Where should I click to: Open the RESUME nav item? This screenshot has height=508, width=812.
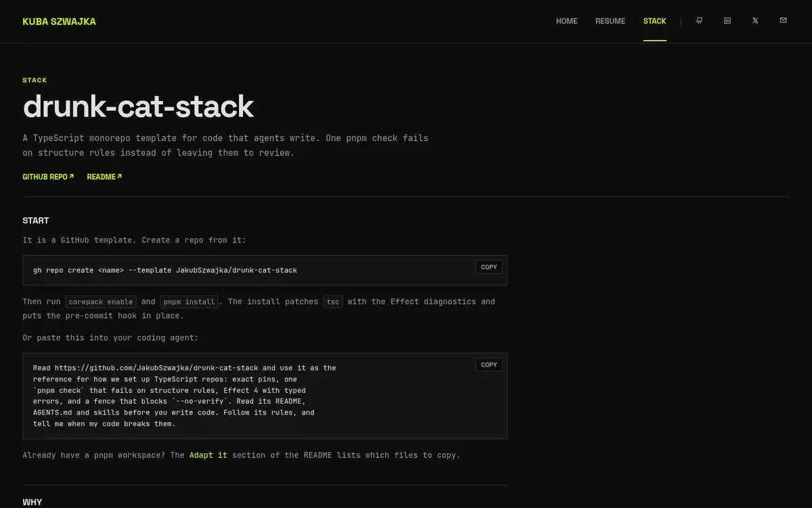tap(610, 21)
